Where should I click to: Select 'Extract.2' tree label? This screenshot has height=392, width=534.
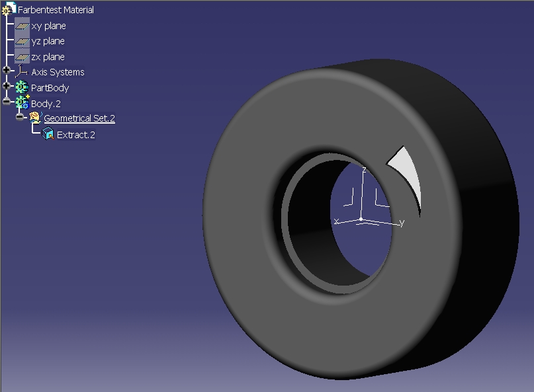(x=76, y=135)
